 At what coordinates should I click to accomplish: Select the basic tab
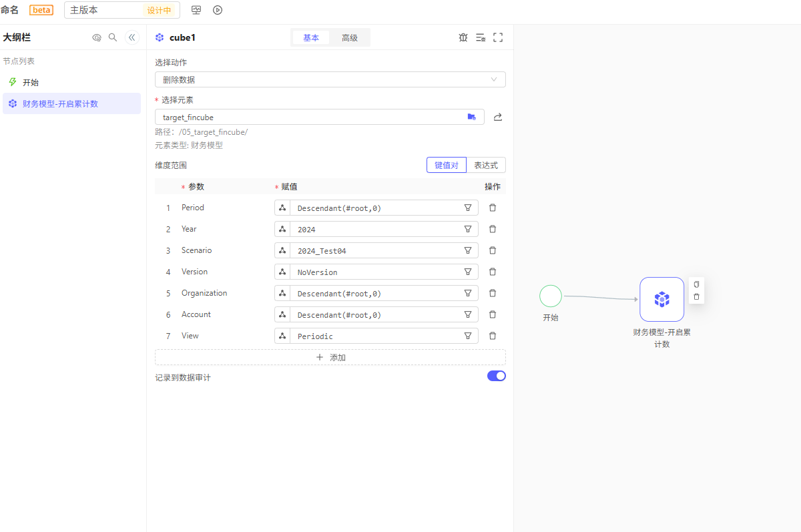311,38
